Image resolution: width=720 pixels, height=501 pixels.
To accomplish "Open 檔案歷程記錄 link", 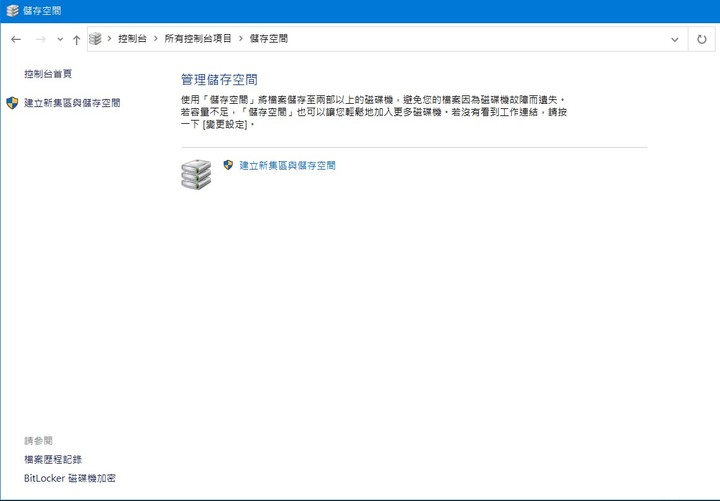I will tap(53, 459).
